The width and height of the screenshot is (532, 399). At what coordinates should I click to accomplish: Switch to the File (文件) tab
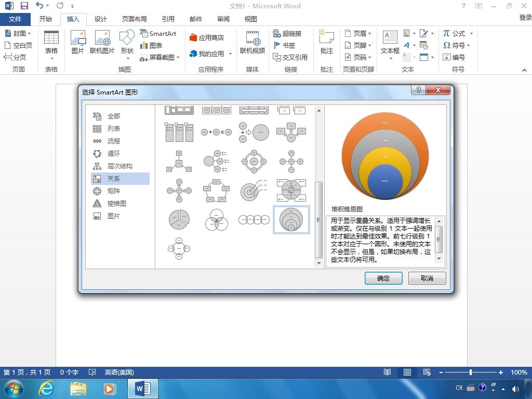click(15, 19)
